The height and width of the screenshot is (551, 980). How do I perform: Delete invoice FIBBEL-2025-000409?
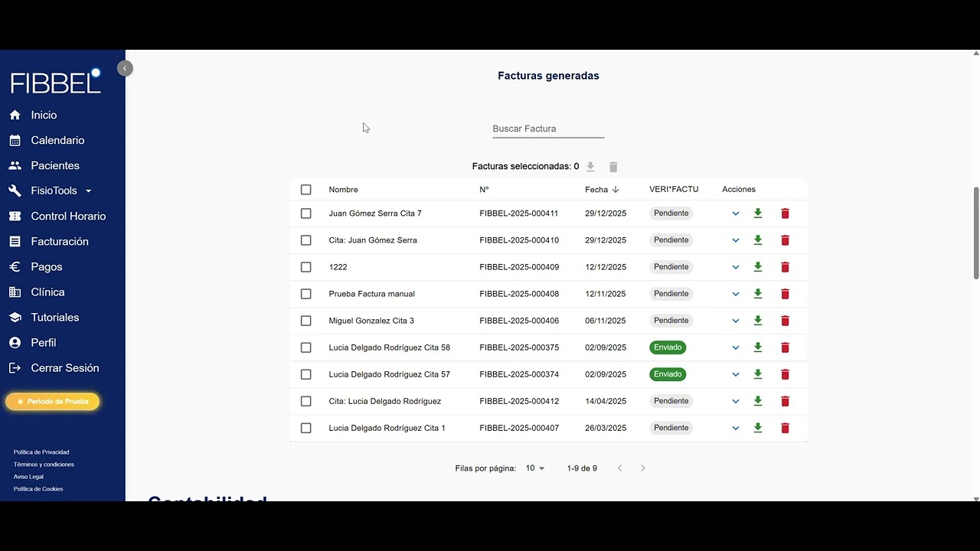point(785,267)
